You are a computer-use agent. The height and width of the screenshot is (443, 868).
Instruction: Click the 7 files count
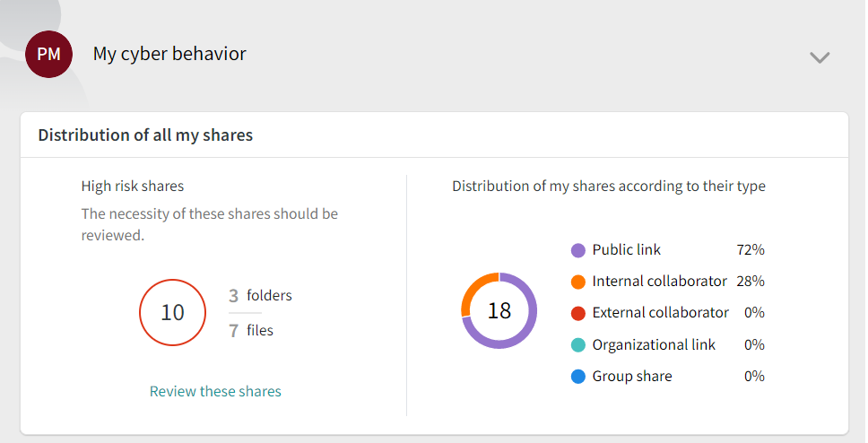tap(251, 331)
